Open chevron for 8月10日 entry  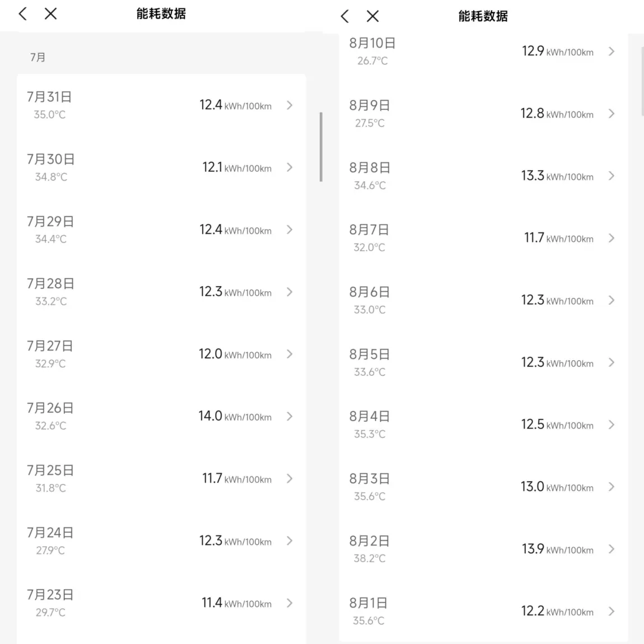click(612, 52)
